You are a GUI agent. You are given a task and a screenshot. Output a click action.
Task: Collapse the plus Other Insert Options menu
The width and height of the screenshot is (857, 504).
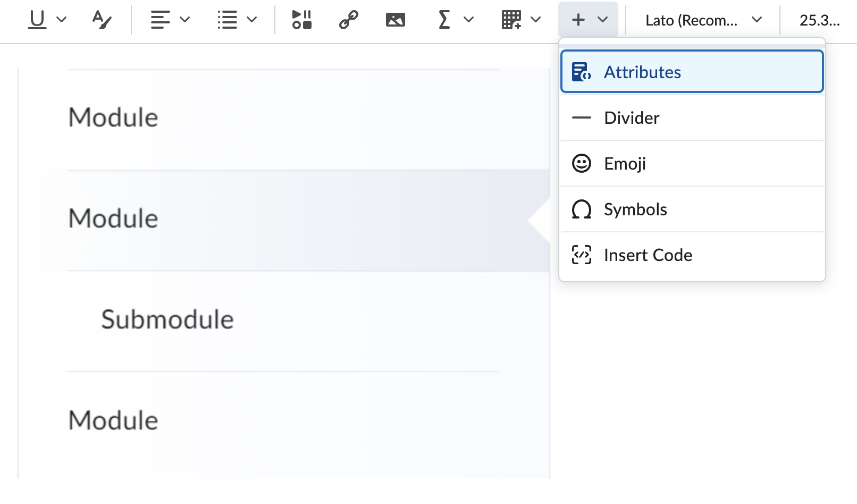tap(588, 20)
